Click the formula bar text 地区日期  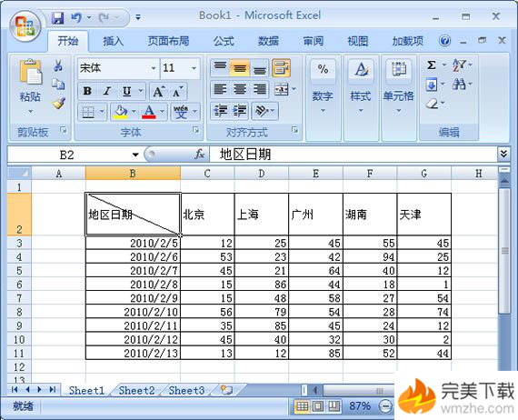[245, 155]
